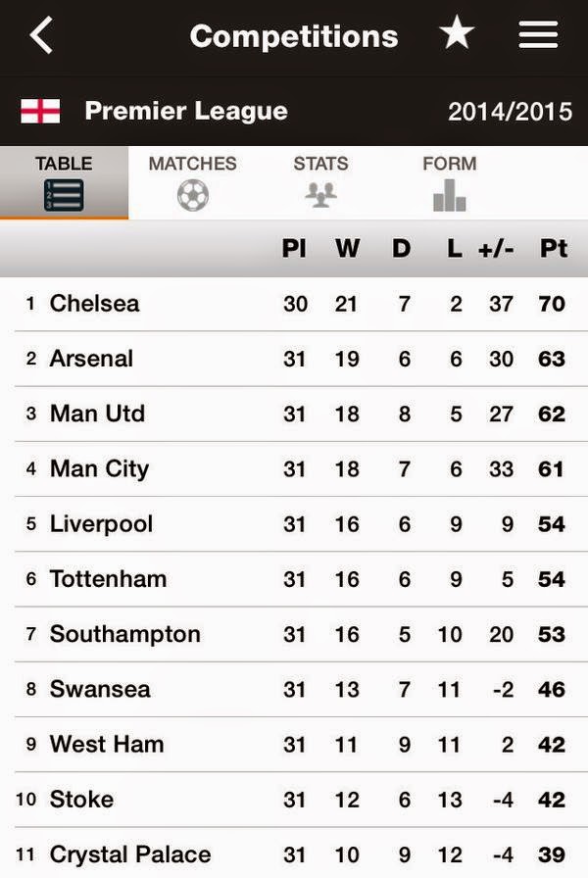Tap the football icon under MATCHES
This screenshot has width=588, height=878.
point(192,193)
